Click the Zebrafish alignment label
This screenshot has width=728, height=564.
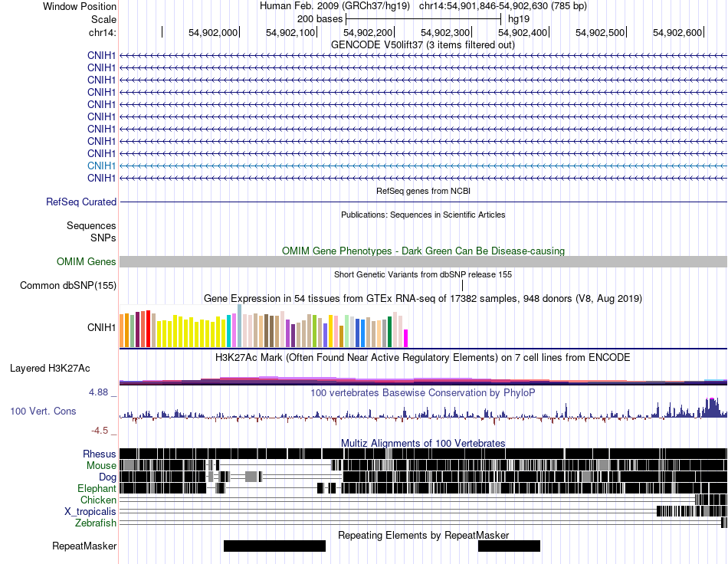[96, 523]
